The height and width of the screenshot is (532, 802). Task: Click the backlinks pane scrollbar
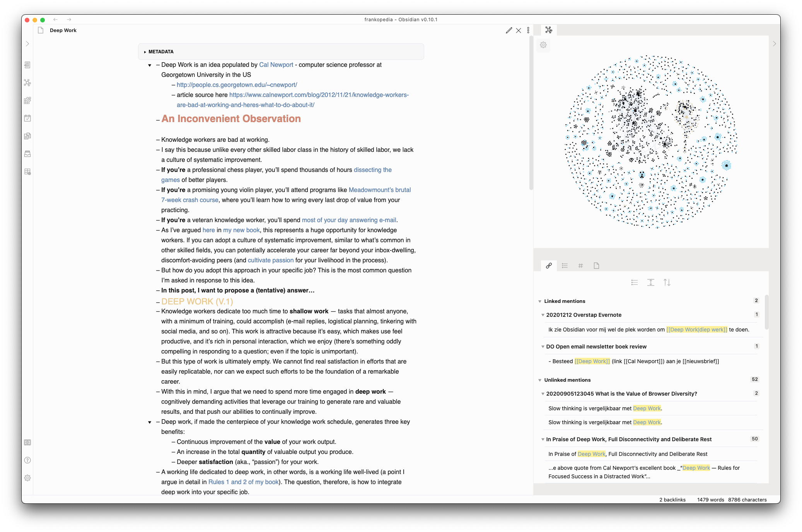pos(766,312)
